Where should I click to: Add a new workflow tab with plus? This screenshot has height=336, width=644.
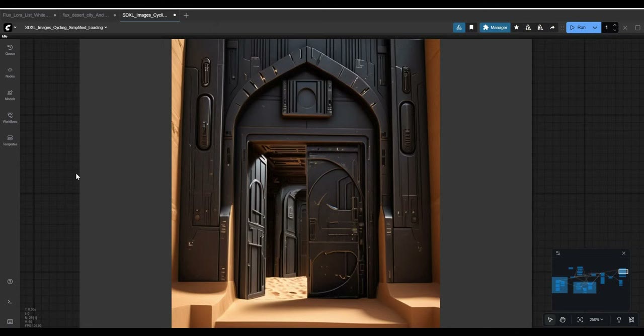(x=186, y=15)
